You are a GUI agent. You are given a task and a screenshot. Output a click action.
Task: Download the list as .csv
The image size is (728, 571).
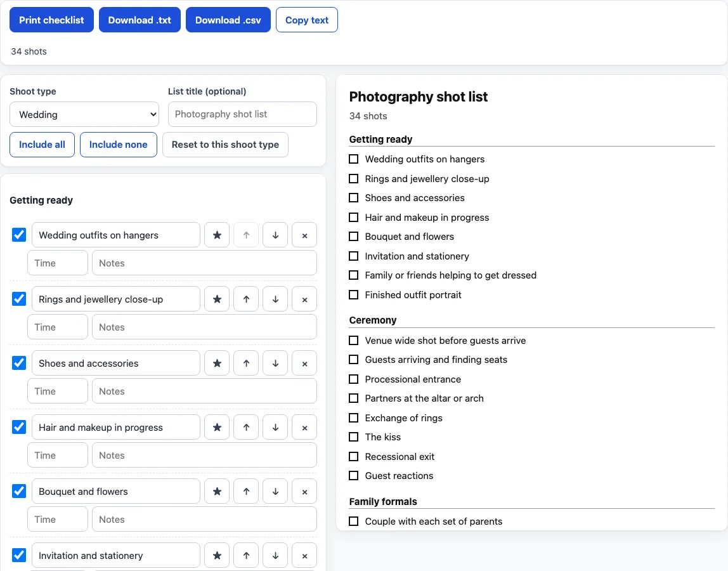click(x=228, y=20)
